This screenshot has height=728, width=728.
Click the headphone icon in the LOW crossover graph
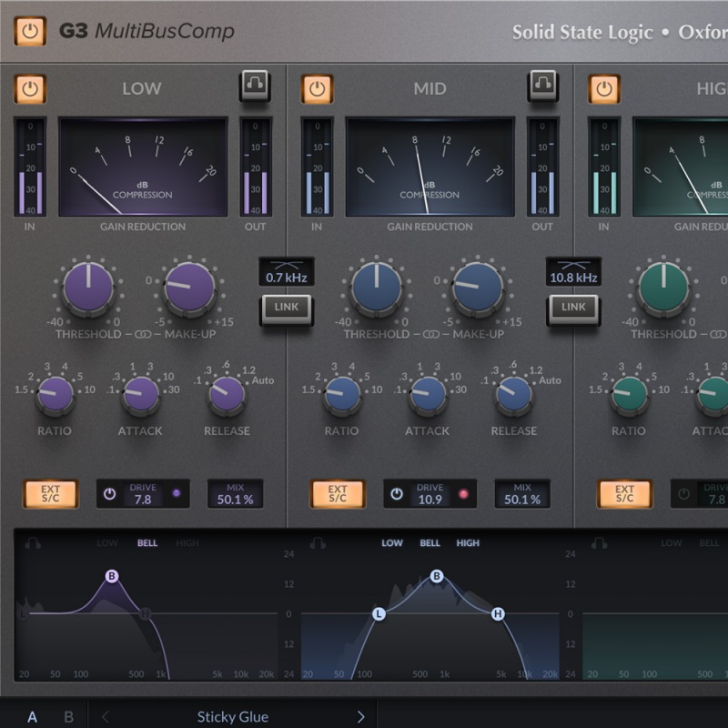click(x=34, y=541)
